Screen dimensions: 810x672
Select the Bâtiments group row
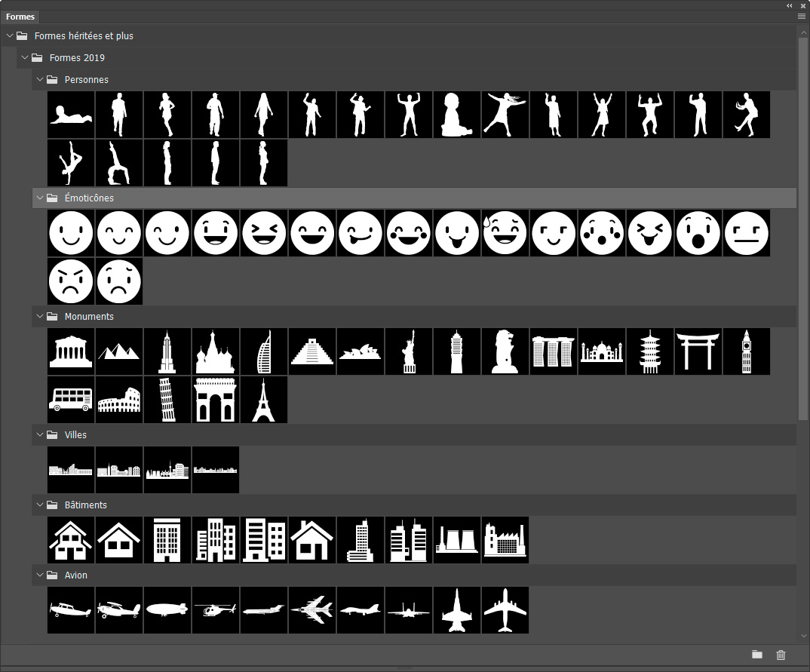tap(86, 505)
